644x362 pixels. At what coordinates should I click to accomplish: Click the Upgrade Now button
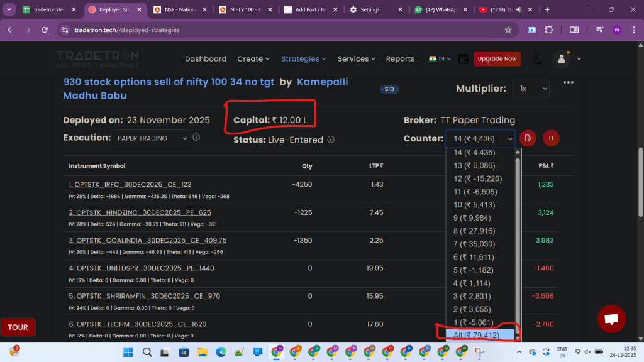[497, 59]
